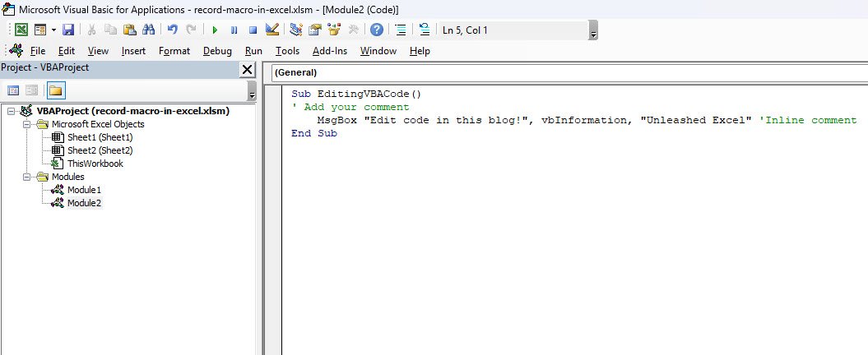Image resolution: width=868 pixels, height=355 pixels.
Task: Run the macro with the green play icon
Action: [x=215, y=30]
